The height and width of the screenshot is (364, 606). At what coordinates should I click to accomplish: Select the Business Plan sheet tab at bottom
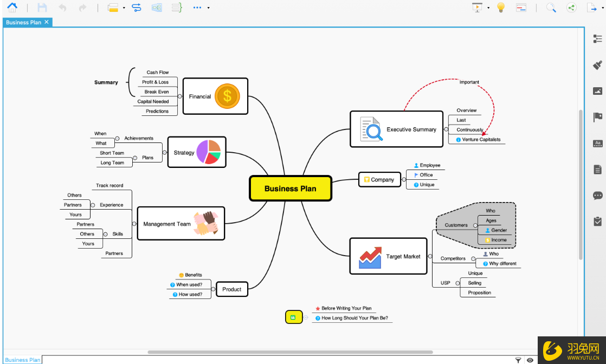[23, 360]
